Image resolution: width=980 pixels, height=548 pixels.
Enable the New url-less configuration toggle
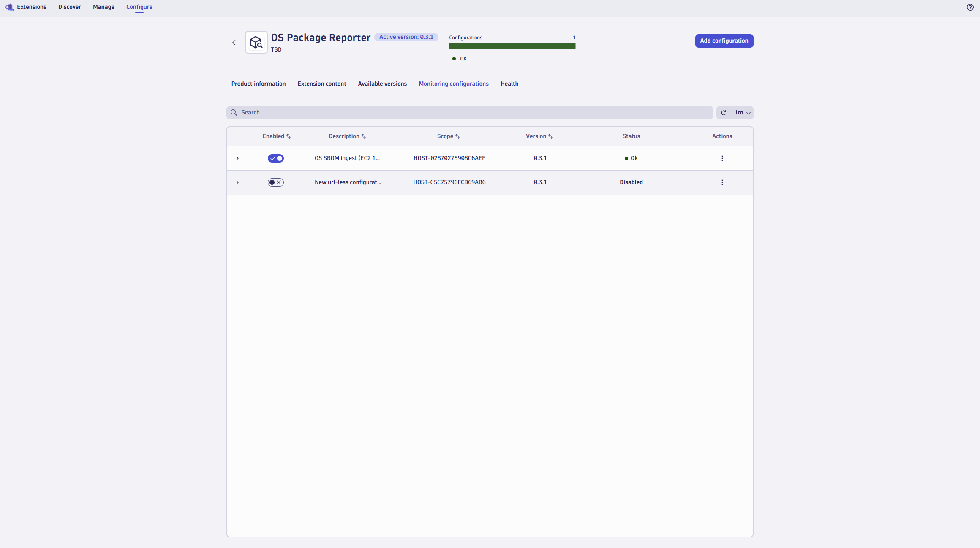pyautogui.click(x=276, y=182)
